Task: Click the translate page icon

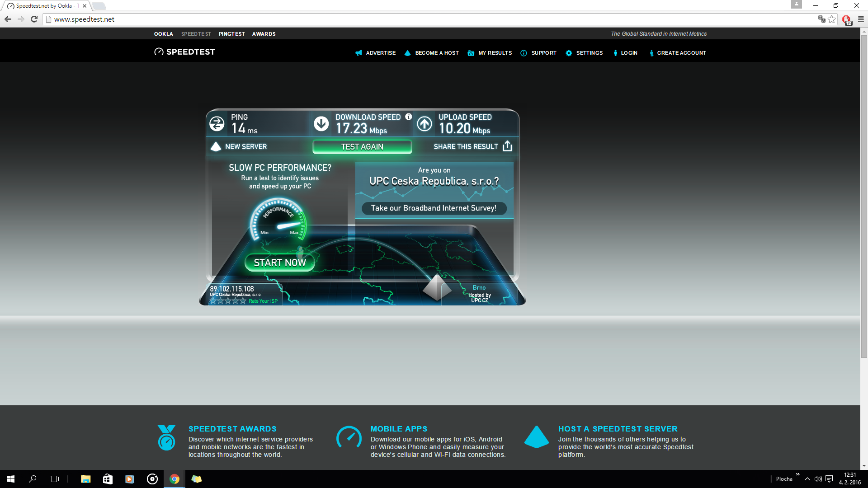Action: (821, 19)
